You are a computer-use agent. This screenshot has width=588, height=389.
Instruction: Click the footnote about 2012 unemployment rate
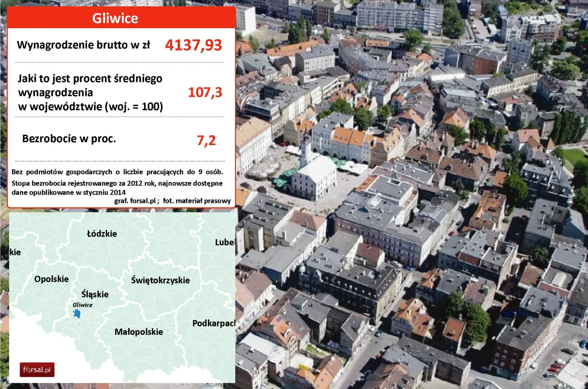click(x=117, y=188)
